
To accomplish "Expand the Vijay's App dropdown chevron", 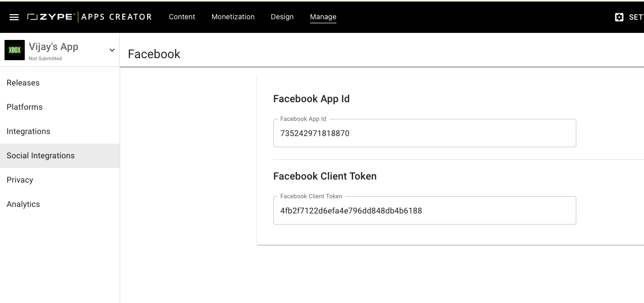I will tap(112, 50).
